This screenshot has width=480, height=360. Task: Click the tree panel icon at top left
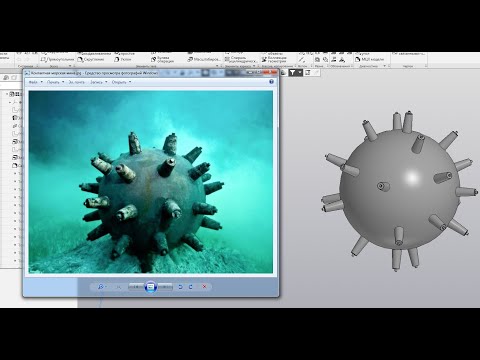tap(6, 78)
